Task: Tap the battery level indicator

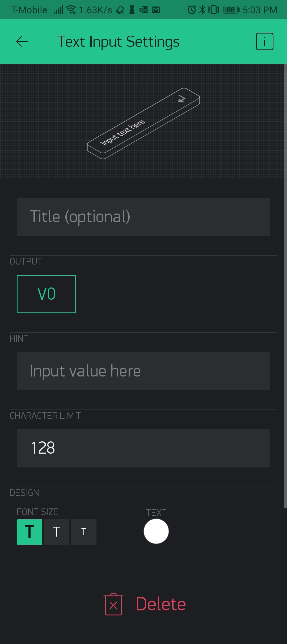Action: (231, 10)
